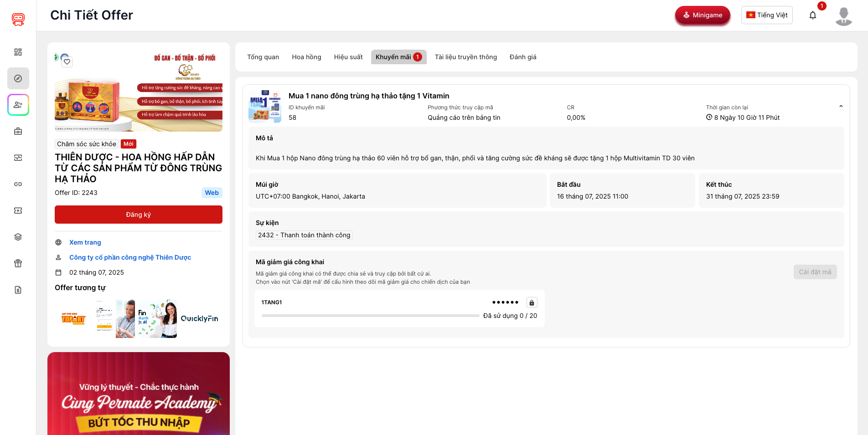Open the notification bell
This screenshot has width=868, height=435.
813,15
